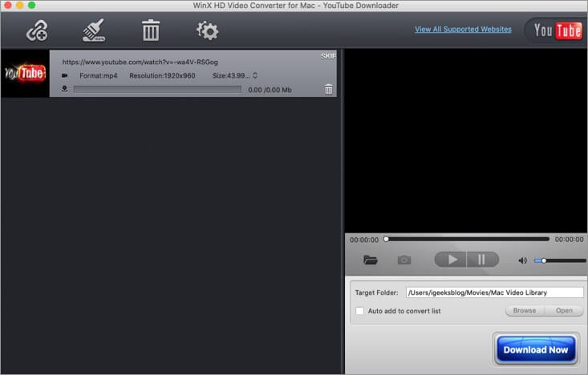Click the playback seek bar
The height and width of the screenshot is (375, 588).
pyautogui.click(x=467, y=239)
